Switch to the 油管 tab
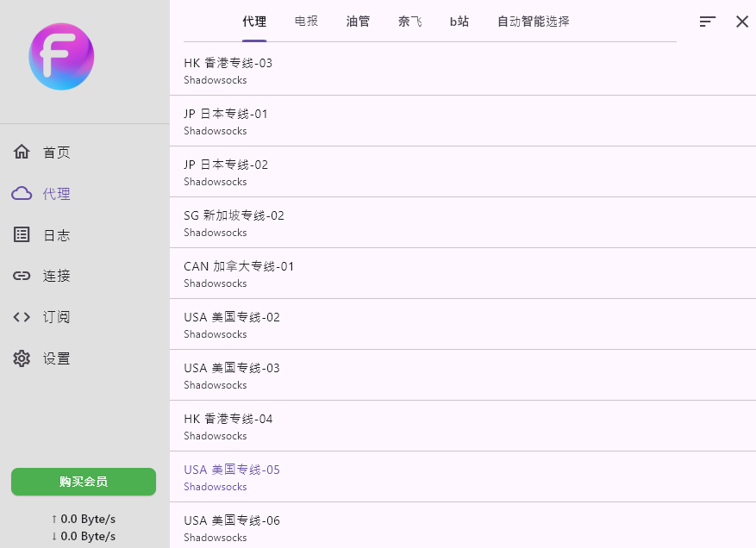756x548 pixels. [358, 22]
